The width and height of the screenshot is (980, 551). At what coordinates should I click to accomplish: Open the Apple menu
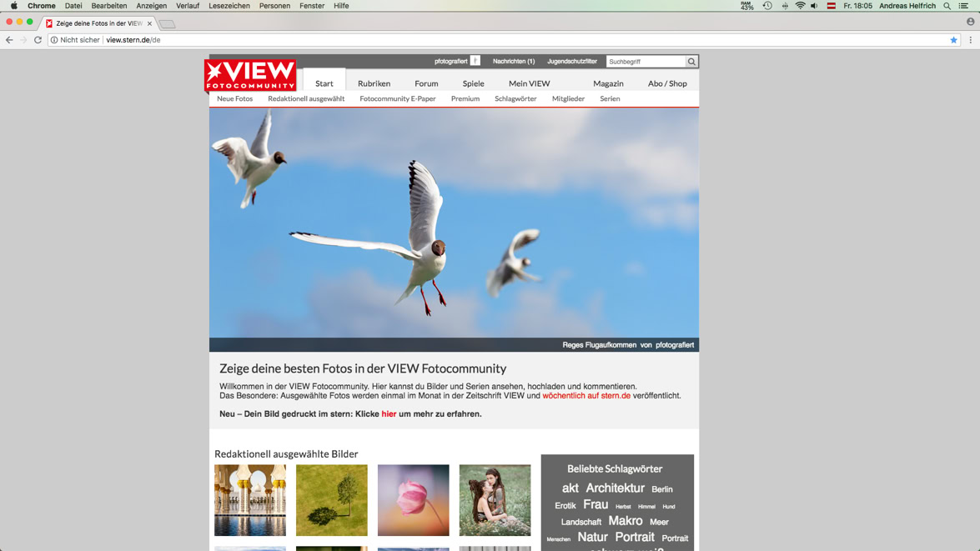(13, 6)
